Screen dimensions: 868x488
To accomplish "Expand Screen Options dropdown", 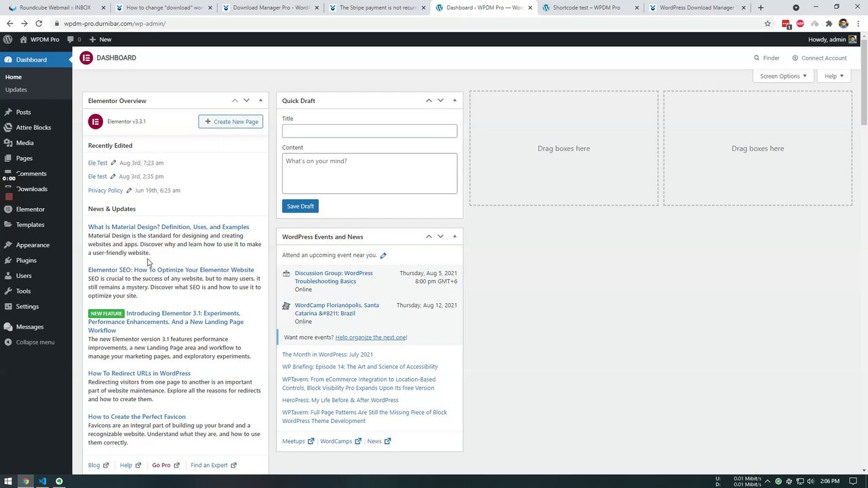I will (x=783, y=76).
